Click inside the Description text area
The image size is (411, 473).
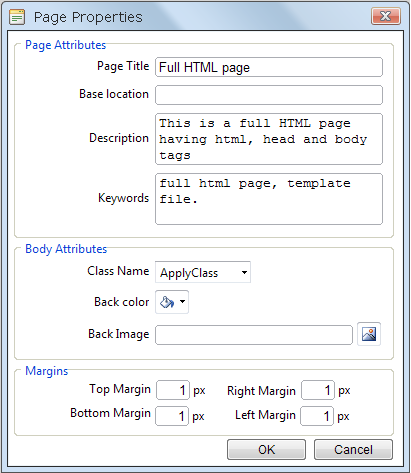point(269,139)
